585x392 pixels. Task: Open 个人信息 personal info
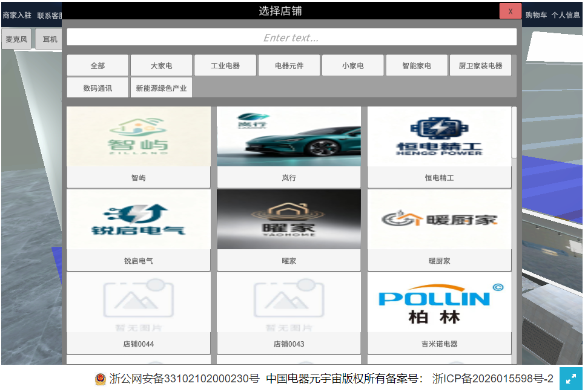tap(566, 15)
